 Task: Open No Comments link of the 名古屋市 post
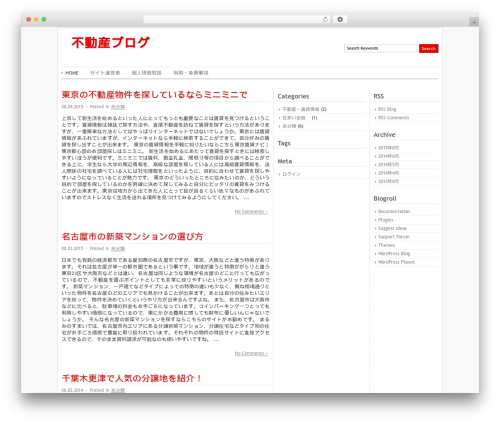pyautogui.click(x=251, y=353)
